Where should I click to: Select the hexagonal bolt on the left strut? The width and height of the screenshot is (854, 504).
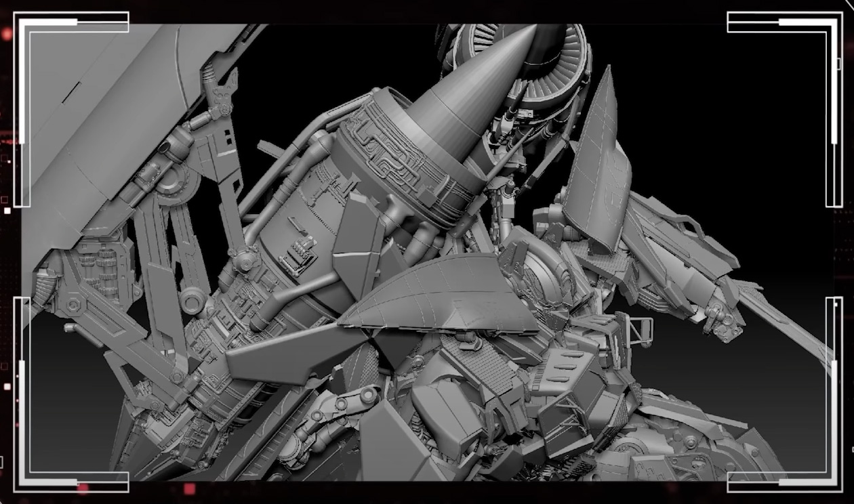click(x=72, y=306)
